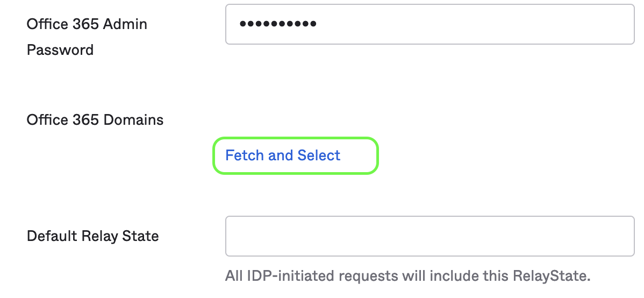Click the Default Relay State label
The height and width of the screenshot is (298, 644).
[x=92, y=236]
